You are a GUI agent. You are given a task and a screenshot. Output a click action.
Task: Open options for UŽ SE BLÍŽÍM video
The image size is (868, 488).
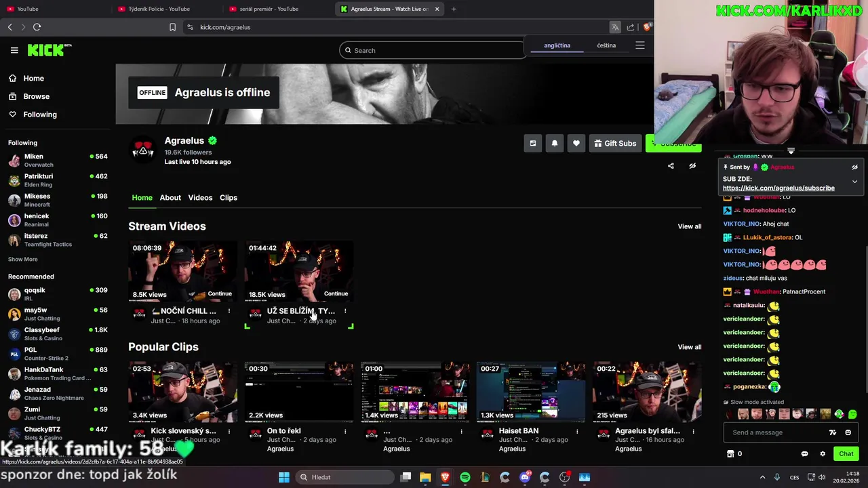[x=345, y=311]
